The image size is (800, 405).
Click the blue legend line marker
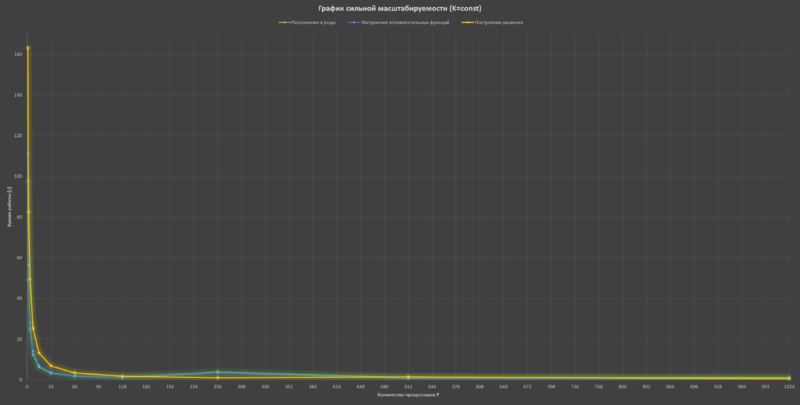click(354, 22)
